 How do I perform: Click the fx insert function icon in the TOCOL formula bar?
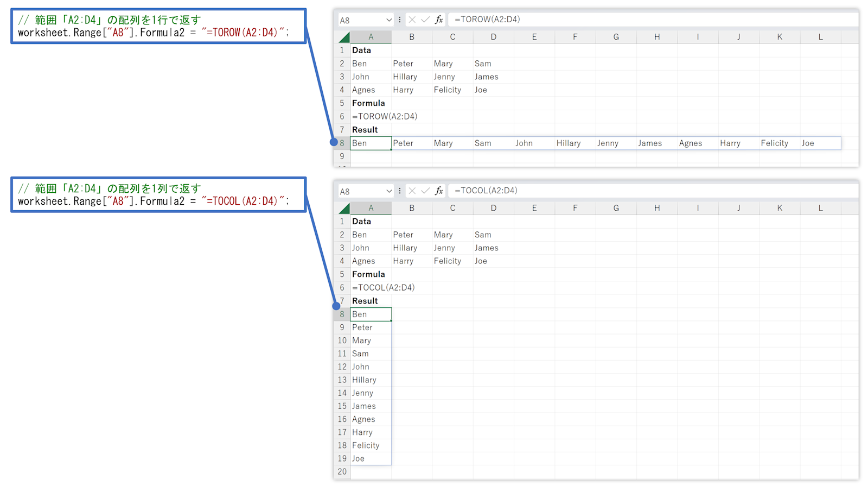(x=439, y=191)
